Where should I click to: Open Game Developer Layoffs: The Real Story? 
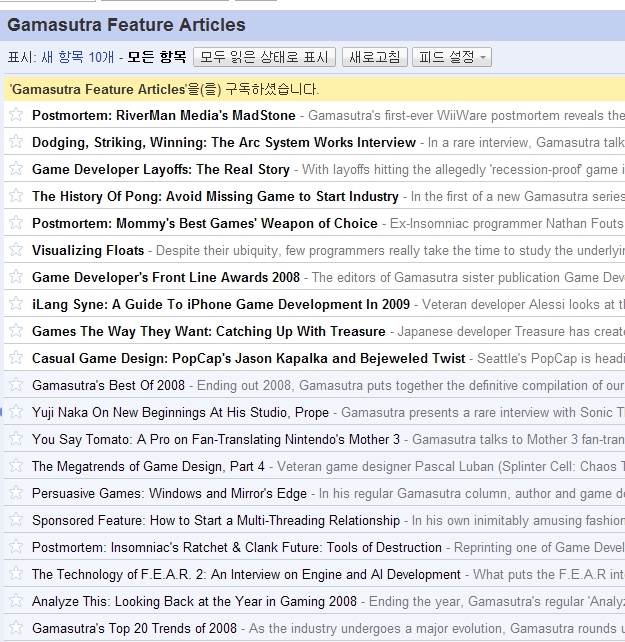(161, 170)
